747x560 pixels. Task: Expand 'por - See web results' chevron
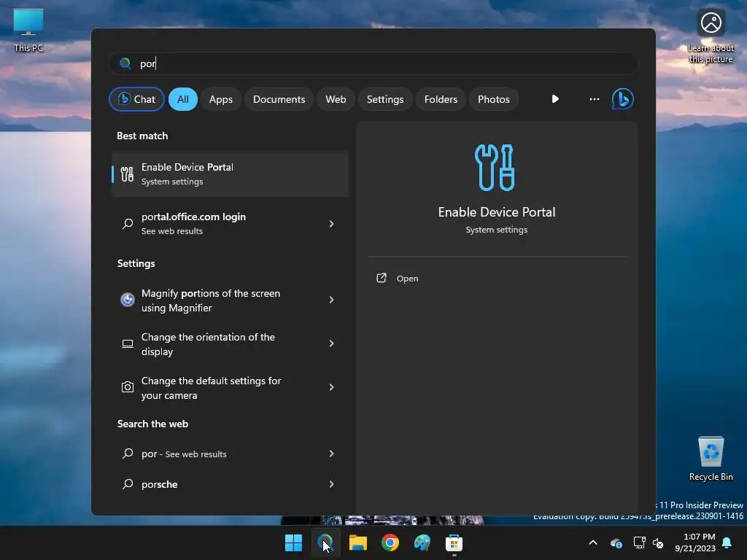(x=331, y=454)
